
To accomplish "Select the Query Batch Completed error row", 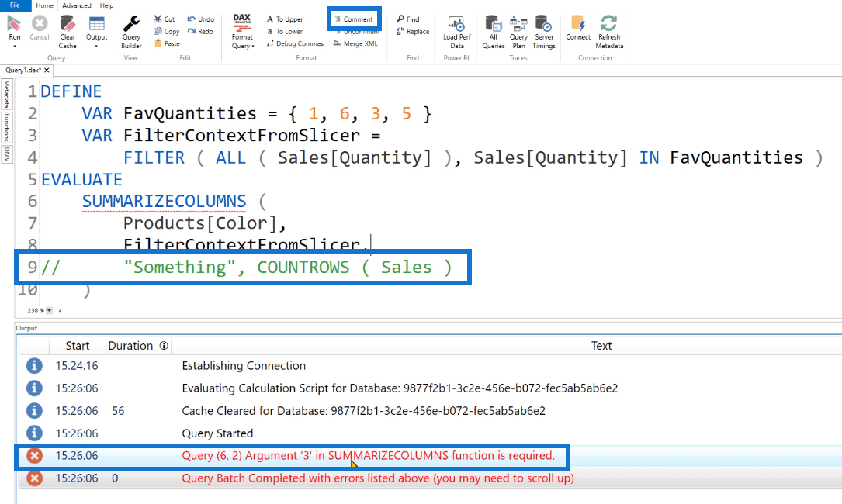I will click(x=430, y=478).
